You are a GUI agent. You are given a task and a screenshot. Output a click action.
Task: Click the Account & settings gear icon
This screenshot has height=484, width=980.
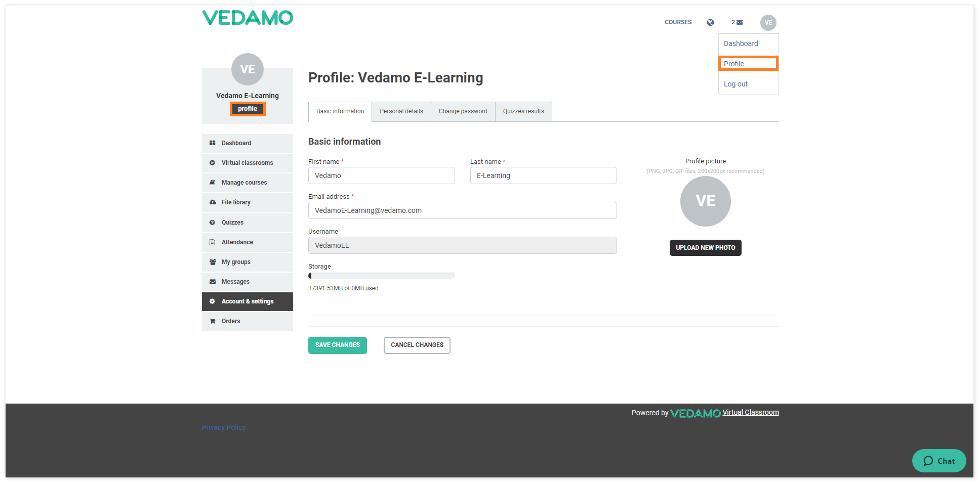213,301
